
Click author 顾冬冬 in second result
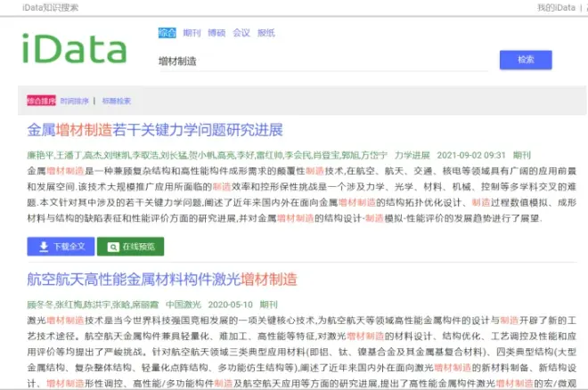tap(40, 304)
